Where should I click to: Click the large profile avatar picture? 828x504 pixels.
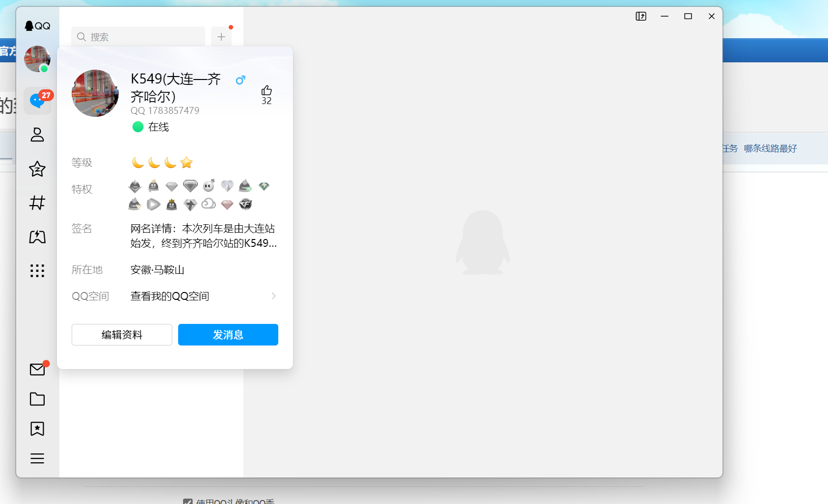(95, 93)
